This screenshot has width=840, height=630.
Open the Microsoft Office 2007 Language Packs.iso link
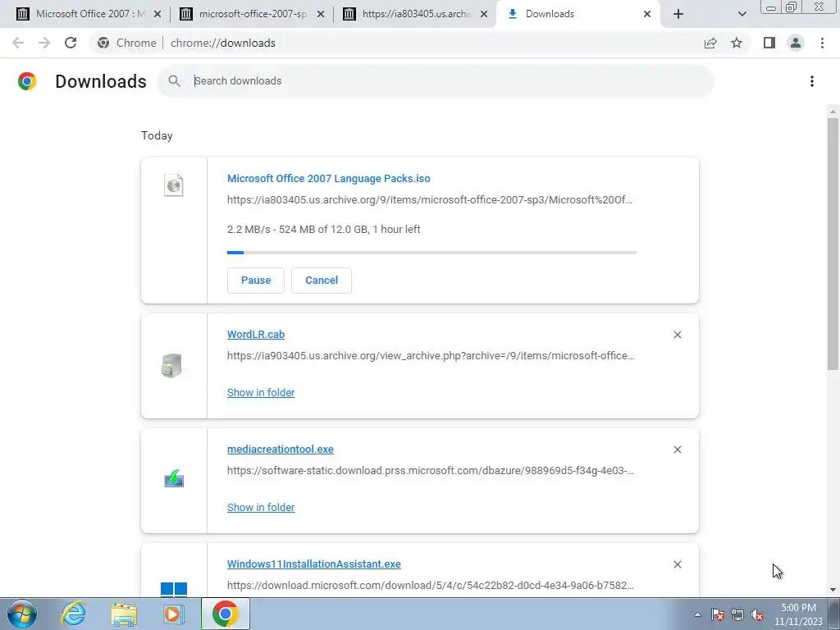point(328,179)
